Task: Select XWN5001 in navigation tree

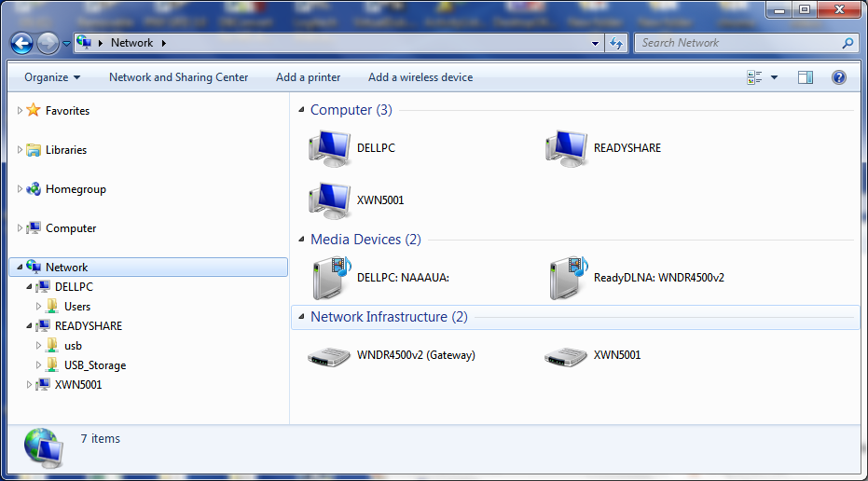Action: (78, 385)
